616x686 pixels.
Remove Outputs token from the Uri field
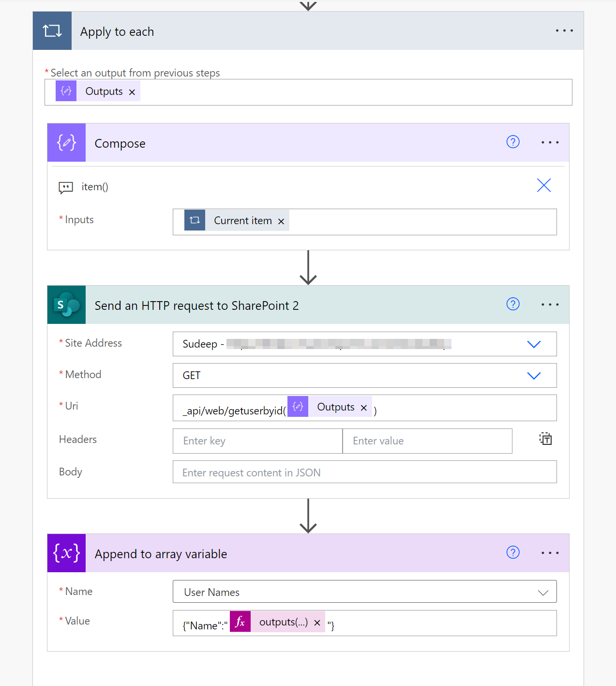pos(364,408)
